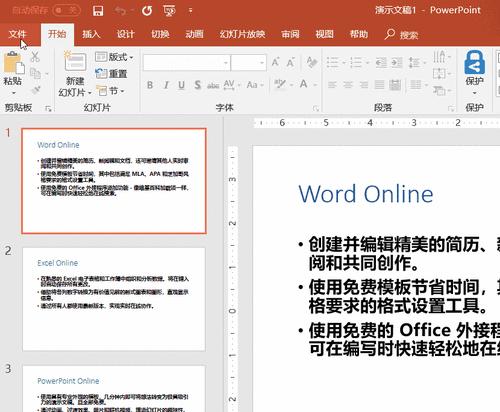The image size is (500, 412).
Task: Click the 新建幻灯片 New Slide icon
Action: [x=75, y=61]
